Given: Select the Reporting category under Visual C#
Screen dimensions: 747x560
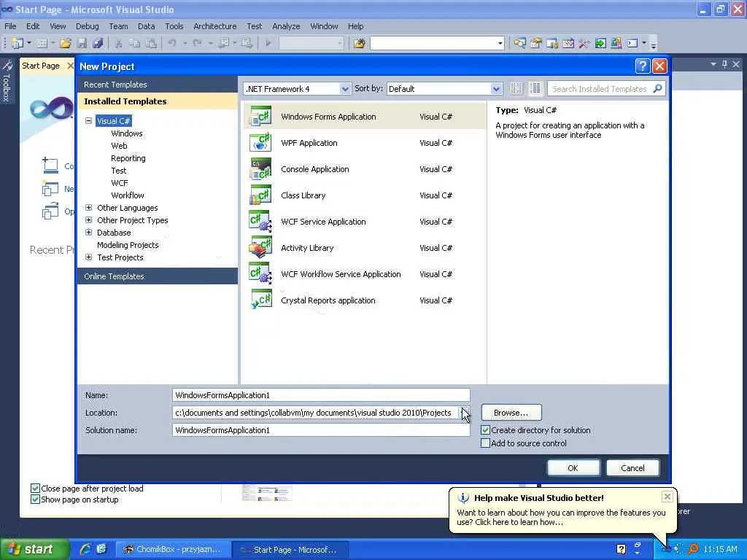Looking at the screenshot, I should point(128,158).
